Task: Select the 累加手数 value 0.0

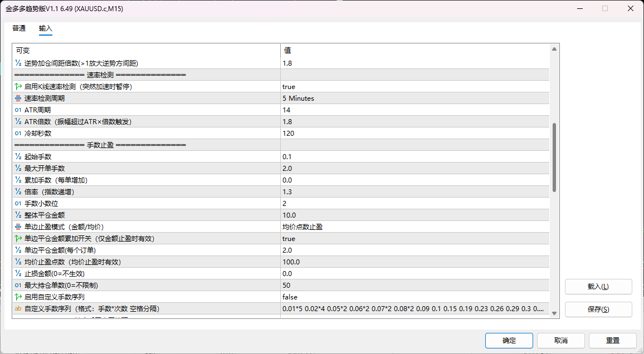Action: pos(287,180)
